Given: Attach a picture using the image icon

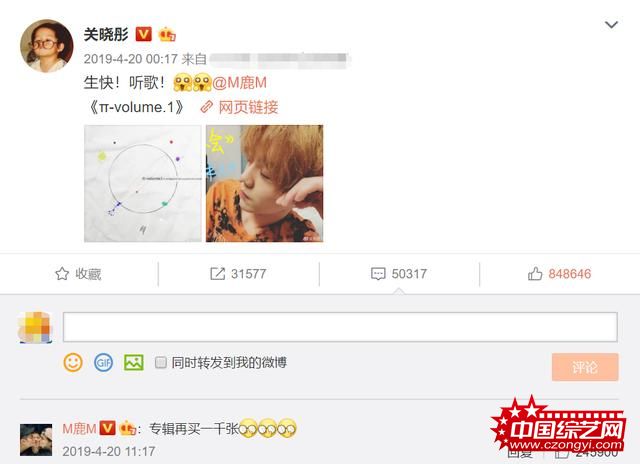Looking at the screenshot, I should point(133,362).
